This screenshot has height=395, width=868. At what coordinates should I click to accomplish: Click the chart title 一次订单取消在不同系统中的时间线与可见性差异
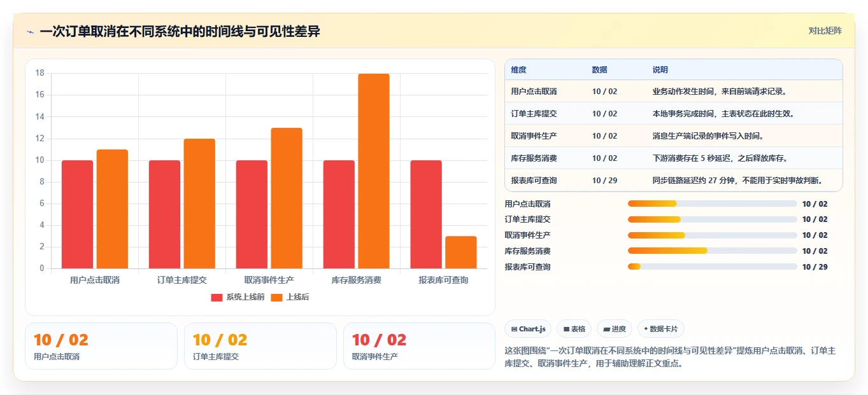click(180, 32)
